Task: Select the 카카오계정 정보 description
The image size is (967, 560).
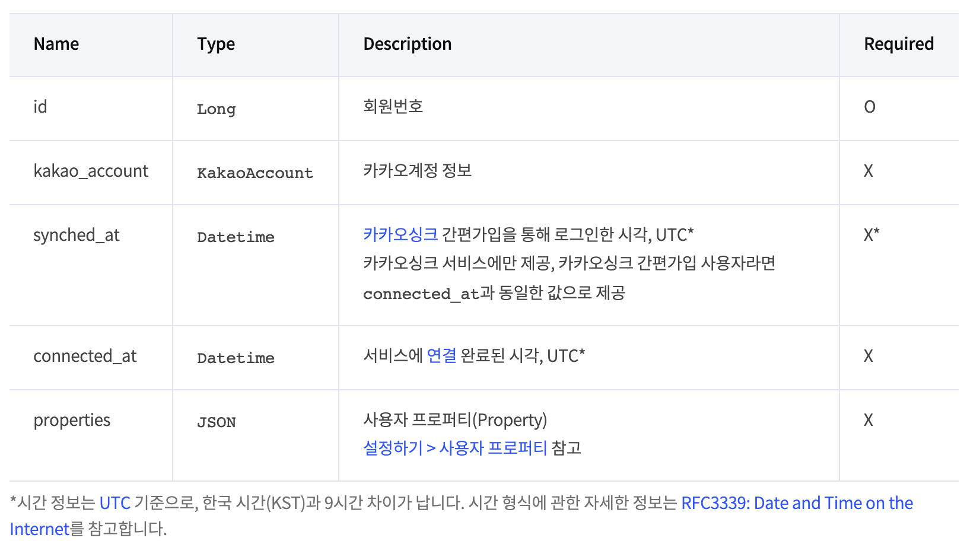Action: click(417, 171)
